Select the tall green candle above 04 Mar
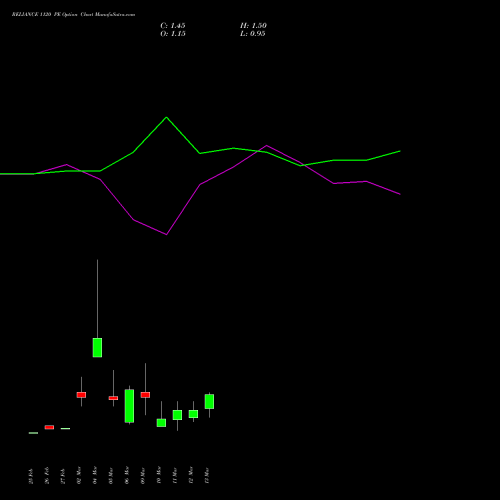Screen dimensions: 500x500 click(97, 348)
